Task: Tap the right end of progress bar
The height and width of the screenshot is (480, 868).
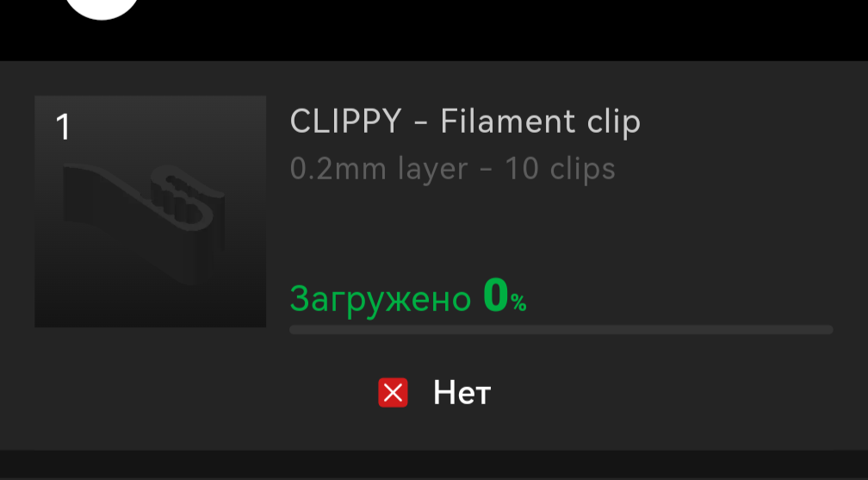Action: click(828, 330)
